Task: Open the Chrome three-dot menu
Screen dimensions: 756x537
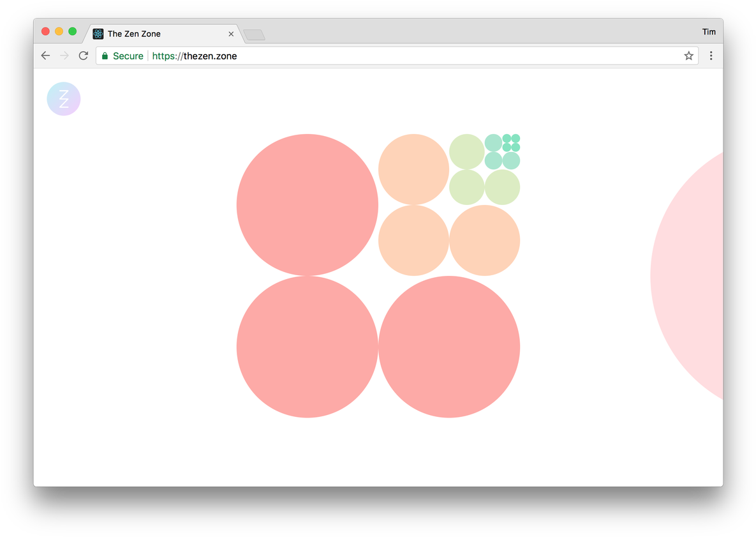Action: click(711, 56)
